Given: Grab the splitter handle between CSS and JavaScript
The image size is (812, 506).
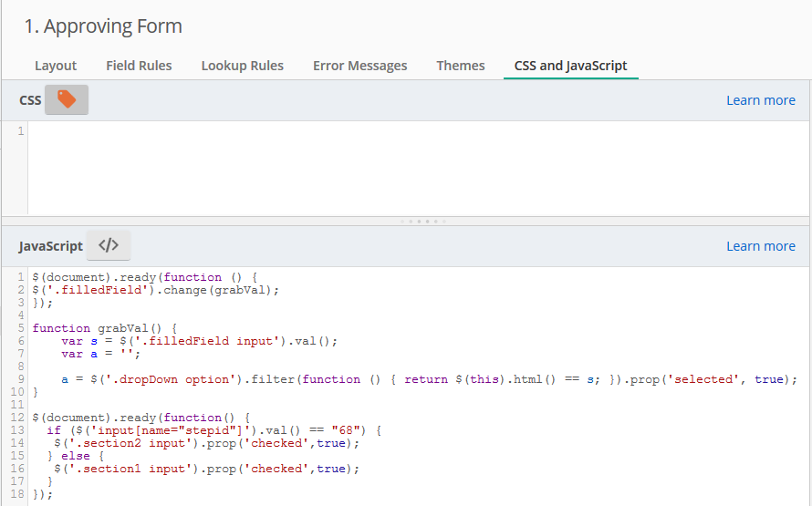Looking at the screenshot, I should (x=422, y=221).
